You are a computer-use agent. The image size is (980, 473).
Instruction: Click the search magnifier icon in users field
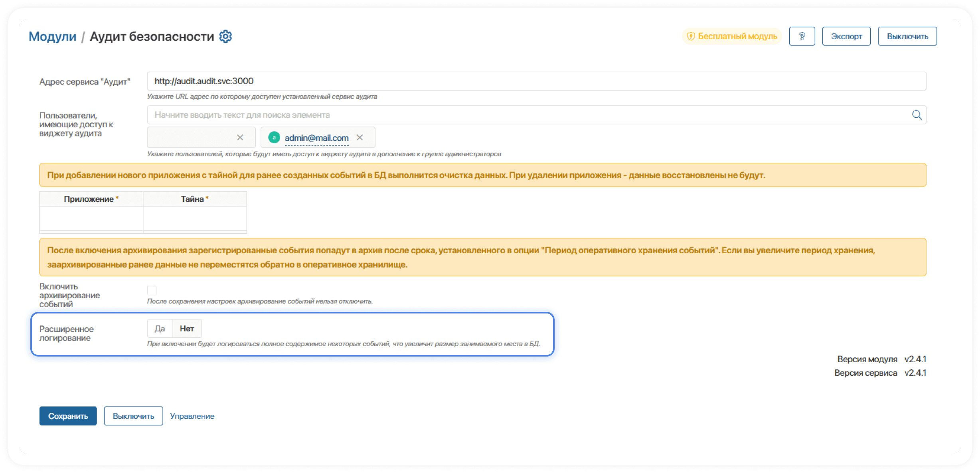coord(917,115)
